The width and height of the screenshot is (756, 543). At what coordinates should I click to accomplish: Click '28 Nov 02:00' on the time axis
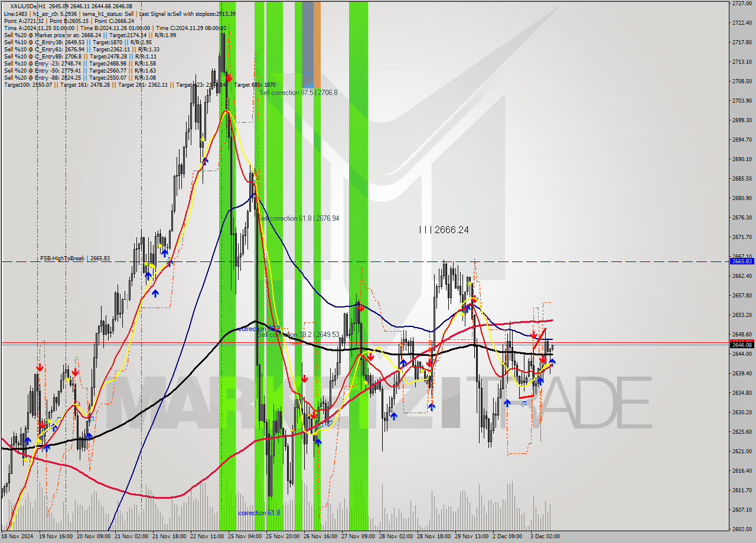point(396,537)
